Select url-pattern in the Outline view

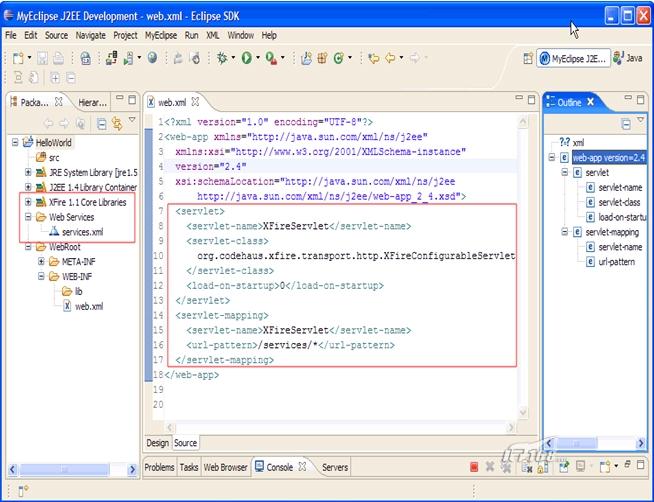click(619, 261)
